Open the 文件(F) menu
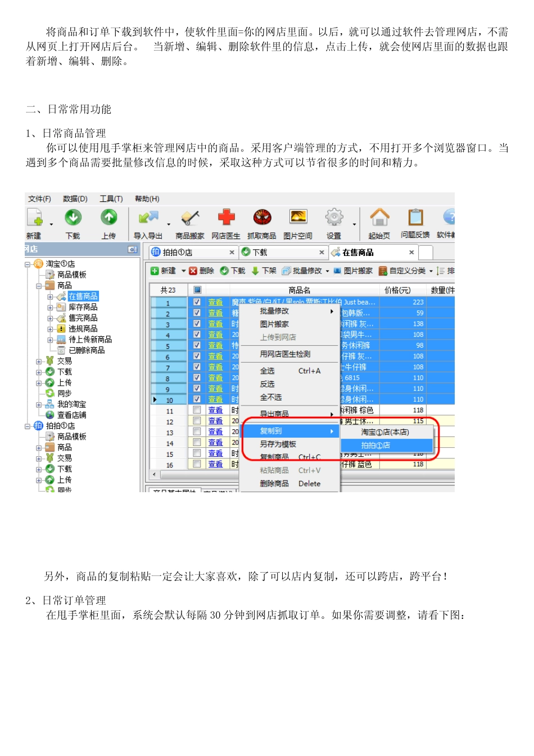The width and height of the screenshot is (534, 756). (x=39, y=199)
